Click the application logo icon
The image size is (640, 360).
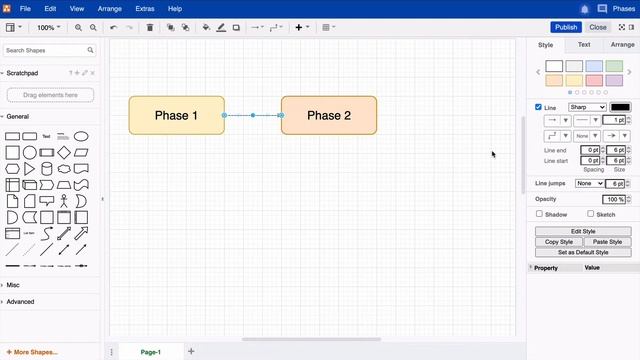coord(7,9)
